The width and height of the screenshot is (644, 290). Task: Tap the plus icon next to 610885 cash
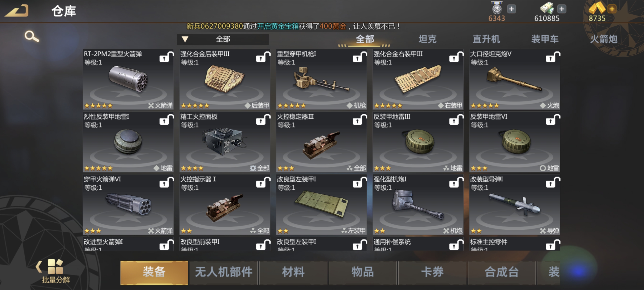(561, 9)
